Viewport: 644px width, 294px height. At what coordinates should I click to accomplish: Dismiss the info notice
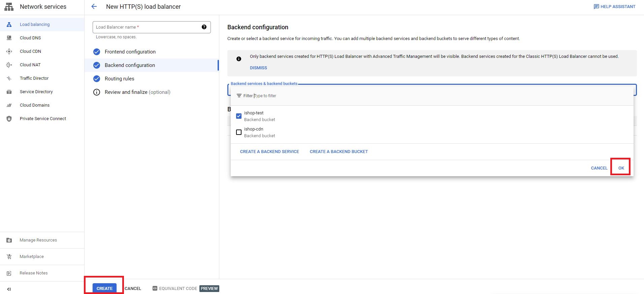coord(258,68)
